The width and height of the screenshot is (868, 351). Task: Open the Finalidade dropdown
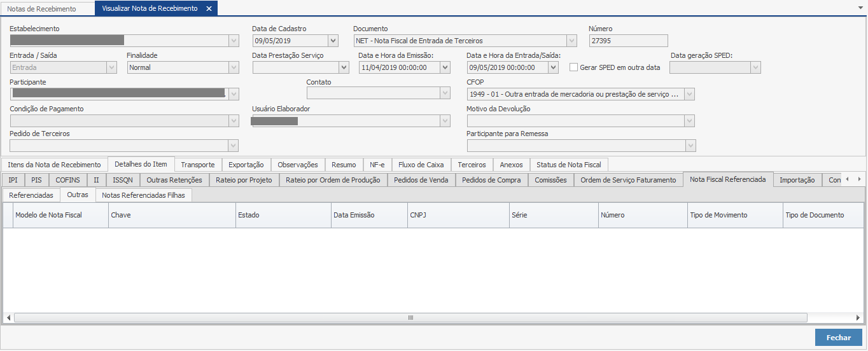click(x=234, y=67)
